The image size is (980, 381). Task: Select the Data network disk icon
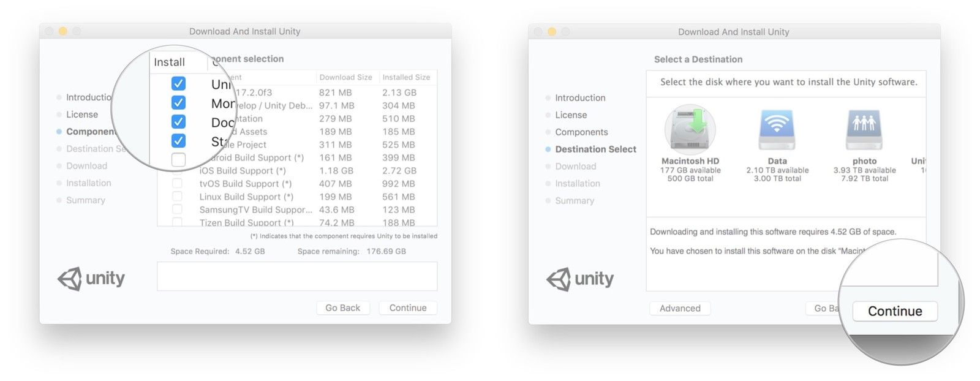pos(777,129)
